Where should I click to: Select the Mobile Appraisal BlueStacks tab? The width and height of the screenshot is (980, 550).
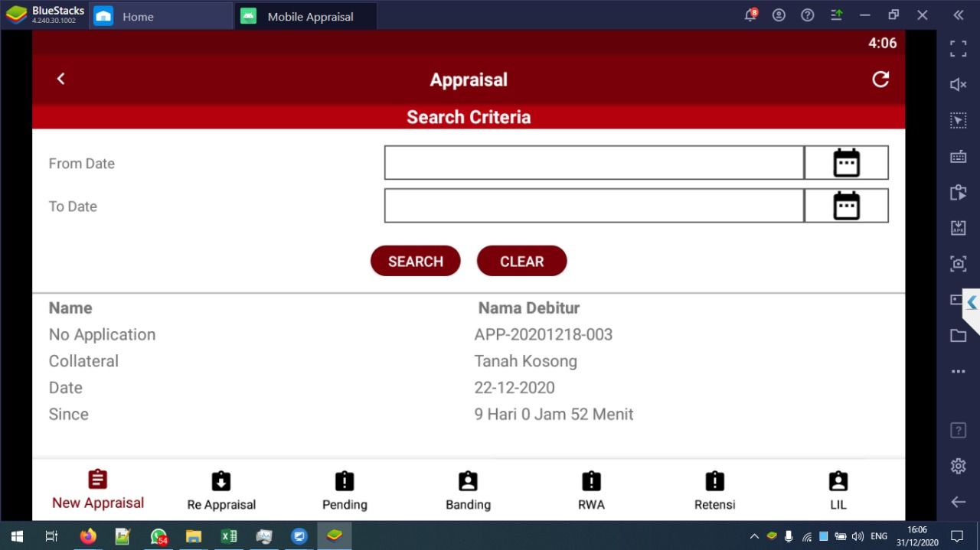coord(306,16)
